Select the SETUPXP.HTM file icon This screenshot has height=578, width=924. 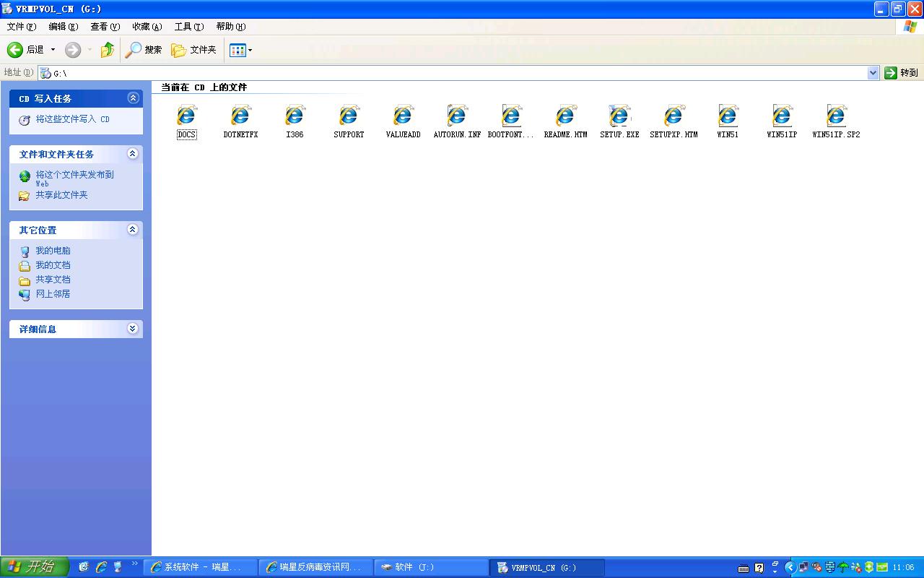tap(674, 116)
